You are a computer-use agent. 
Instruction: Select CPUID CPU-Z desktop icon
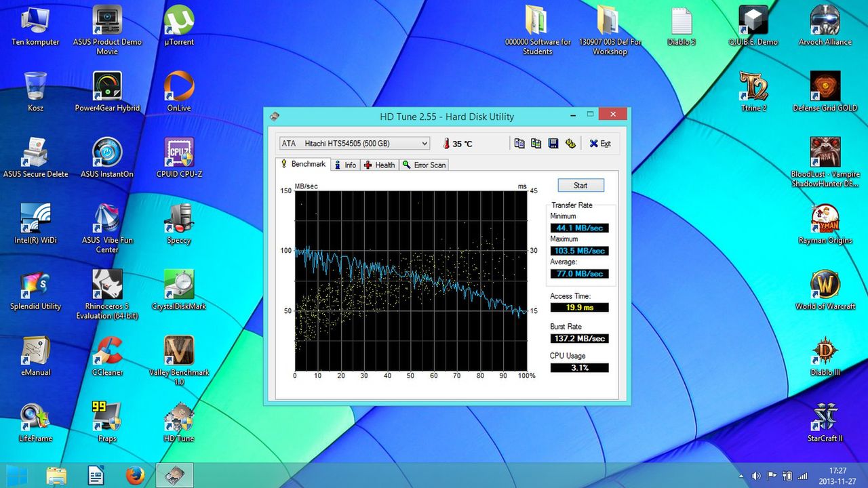(x=179, y=158)
